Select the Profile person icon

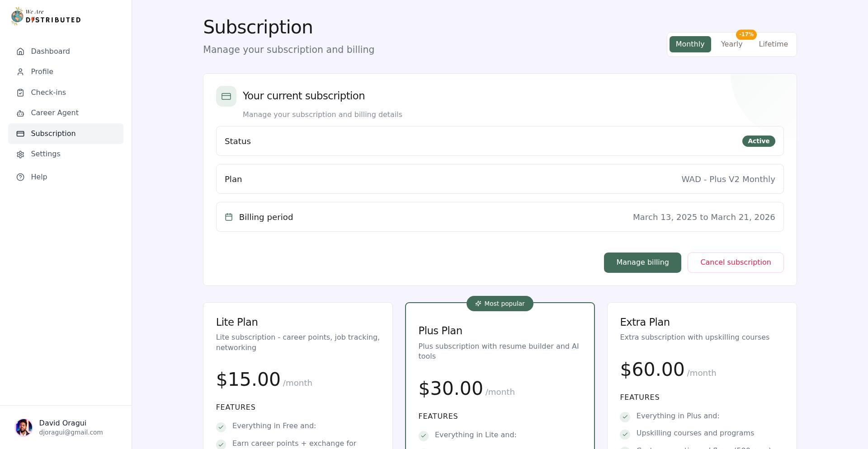pyautogui.click(x=20, y=71)
